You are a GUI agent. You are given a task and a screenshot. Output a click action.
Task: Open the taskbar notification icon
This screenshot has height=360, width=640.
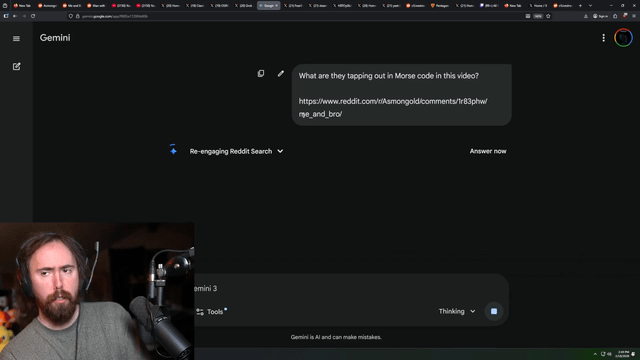633,354
